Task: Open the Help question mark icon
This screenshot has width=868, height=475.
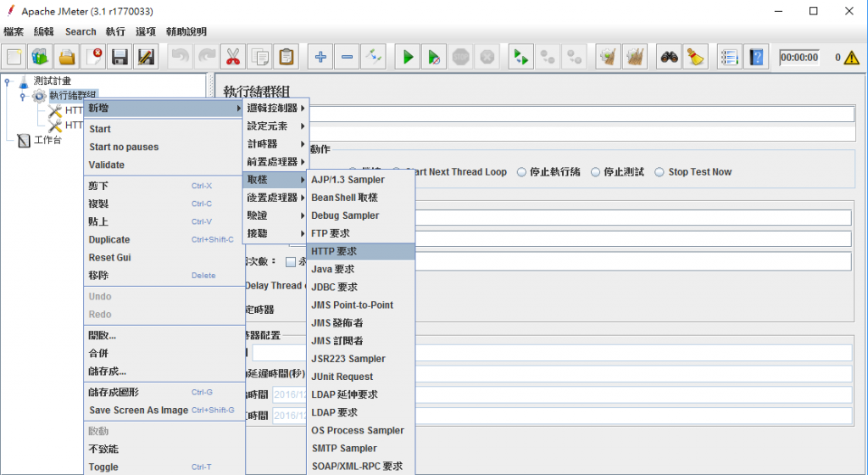Action: tap(756, 57)
